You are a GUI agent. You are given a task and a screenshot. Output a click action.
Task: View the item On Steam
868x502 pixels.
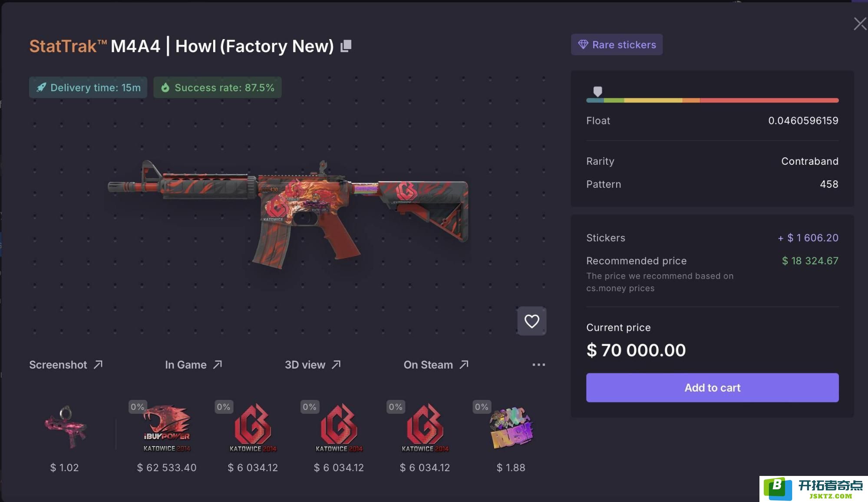(436, 365)
